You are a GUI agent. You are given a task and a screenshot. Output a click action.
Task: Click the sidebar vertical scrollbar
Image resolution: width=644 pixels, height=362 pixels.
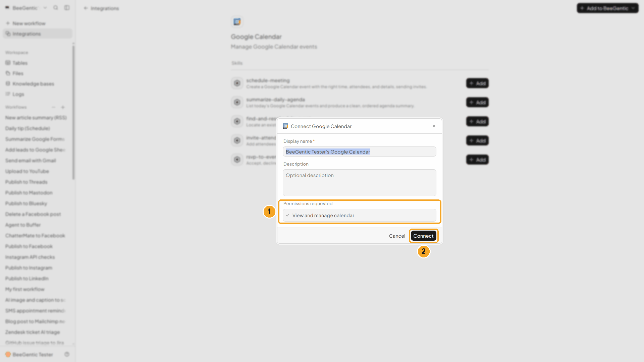[73, 112]
